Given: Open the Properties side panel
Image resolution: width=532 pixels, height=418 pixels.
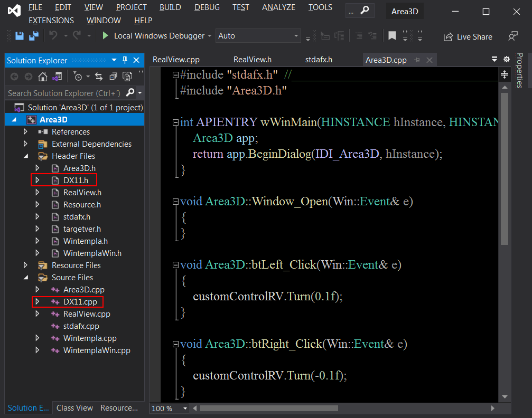Looking at the screenshot, I should (519, 71).
